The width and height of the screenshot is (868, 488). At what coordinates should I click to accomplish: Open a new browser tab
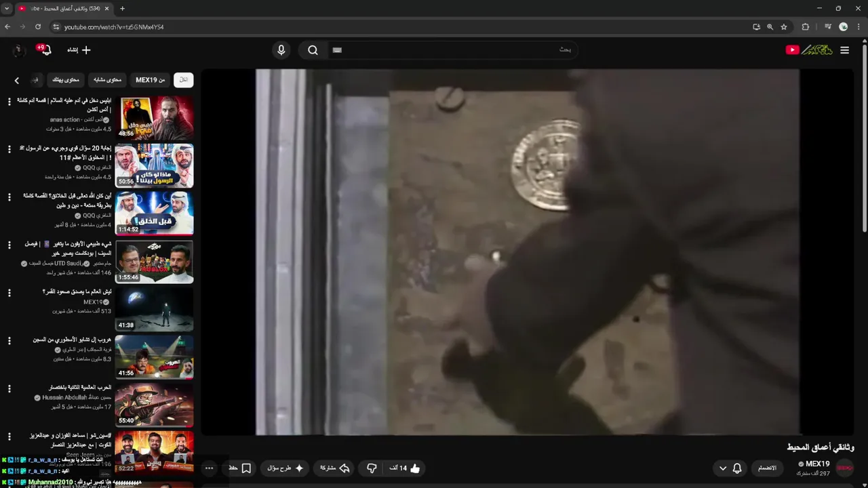pos(122,9)
